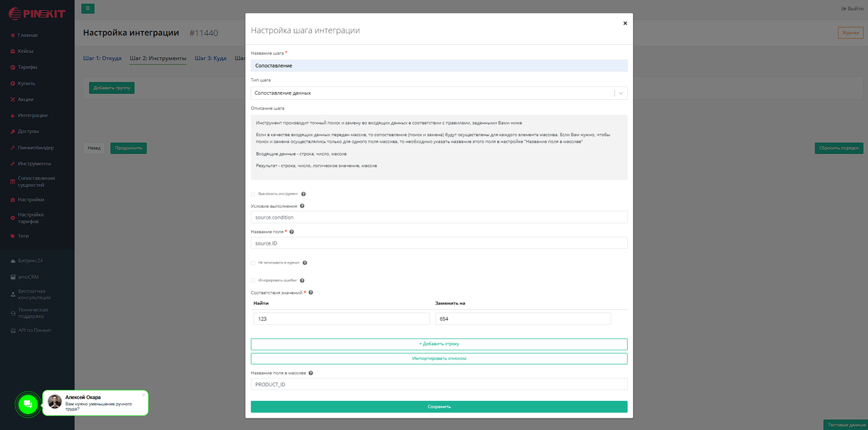Switch to 'Шаг 1: Откуда' tab
868x430 pixels.
pyautogui.click(x=102, y=58)
